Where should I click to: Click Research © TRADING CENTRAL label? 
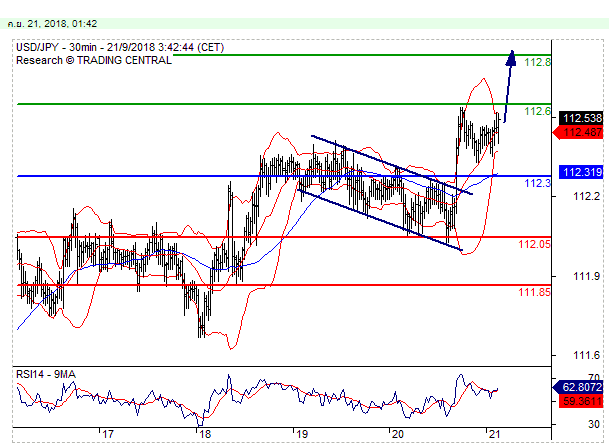point(94,60)
